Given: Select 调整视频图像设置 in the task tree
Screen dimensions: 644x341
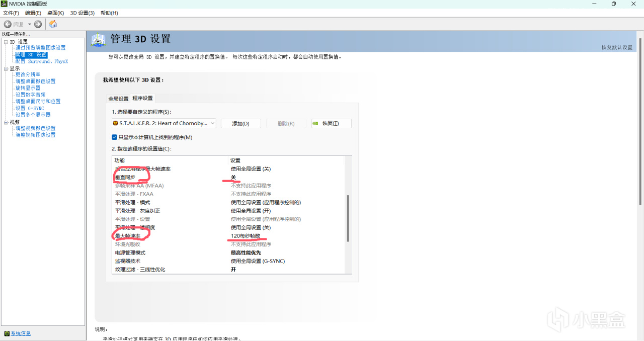Looking at the screenshot, I should [x=35, y=135].
